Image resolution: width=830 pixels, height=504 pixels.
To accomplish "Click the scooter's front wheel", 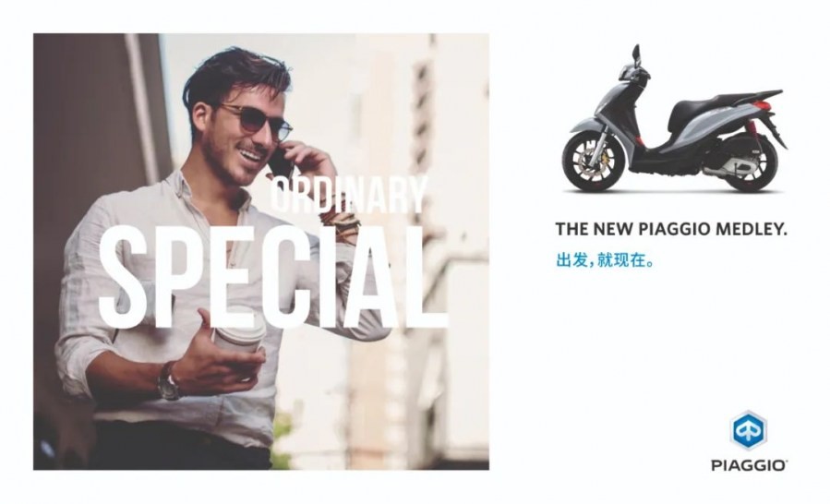I will point(594,161).
